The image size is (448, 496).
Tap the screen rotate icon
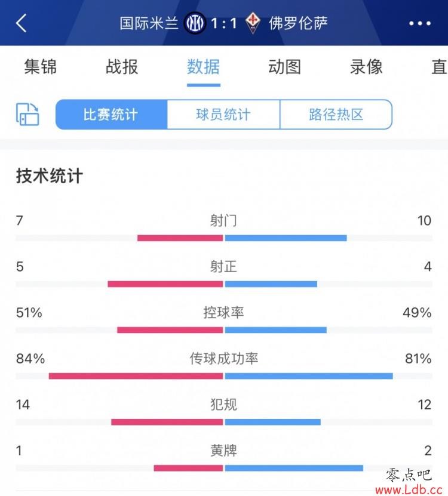tap(27, 114)
